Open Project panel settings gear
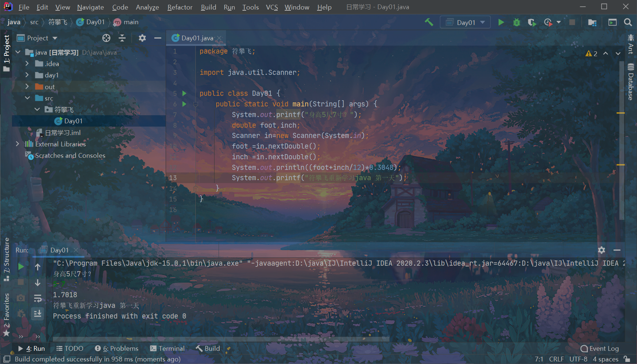Screen dimensions: 637x364 142,38
